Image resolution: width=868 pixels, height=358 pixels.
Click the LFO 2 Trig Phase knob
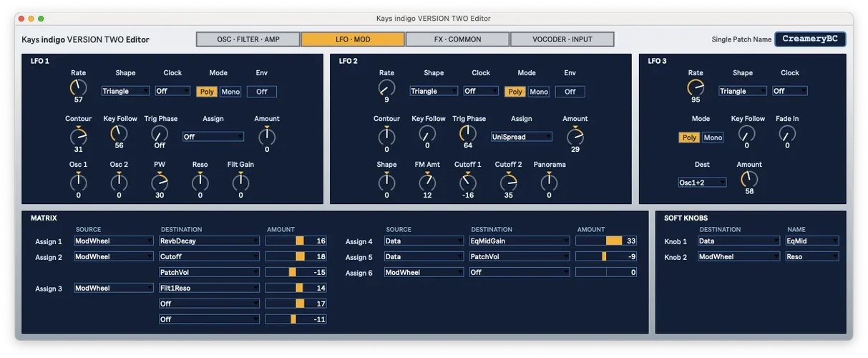click(468, 133)
